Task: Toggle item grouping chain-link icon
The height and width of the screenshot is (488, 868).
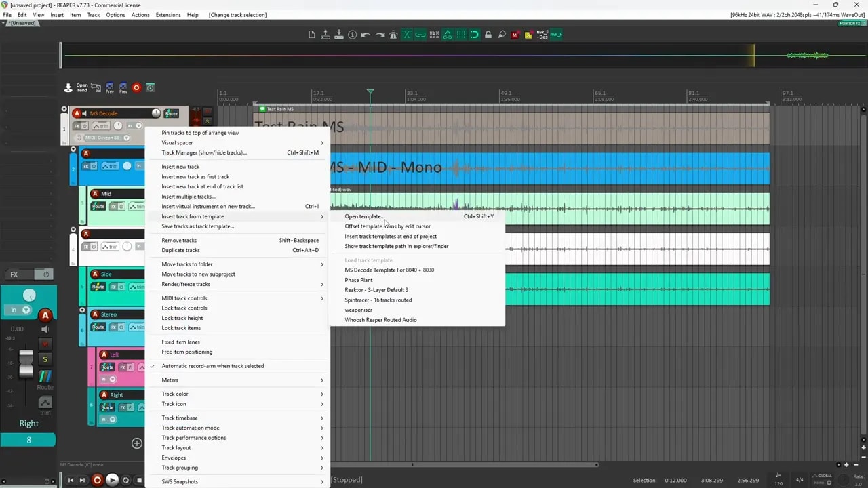Action: point(420,35)
